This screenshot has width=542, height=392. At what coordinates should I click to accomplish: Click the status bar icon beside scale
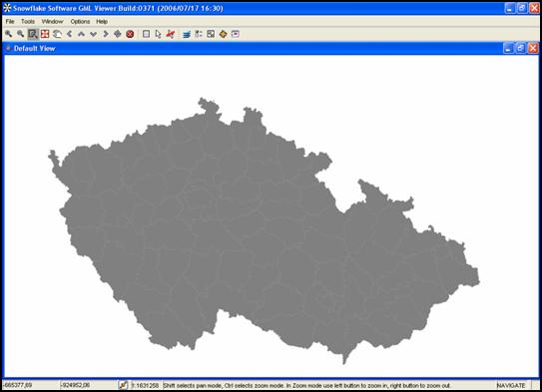point(123,385)
